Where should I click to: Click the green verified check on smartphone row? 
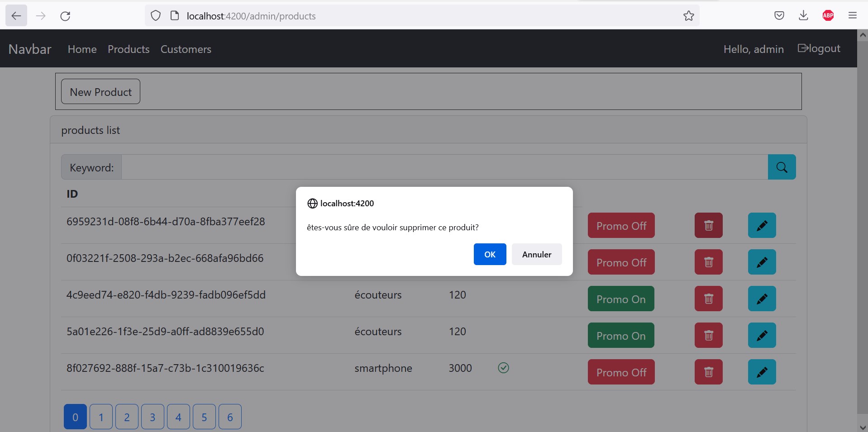tap(503, 368)
